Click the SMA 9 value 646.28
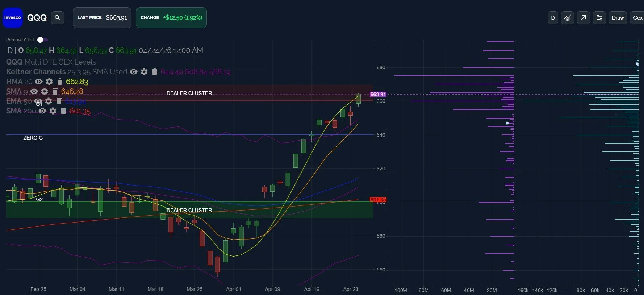This screenshot has width=644, height=295. click(72, 91)
